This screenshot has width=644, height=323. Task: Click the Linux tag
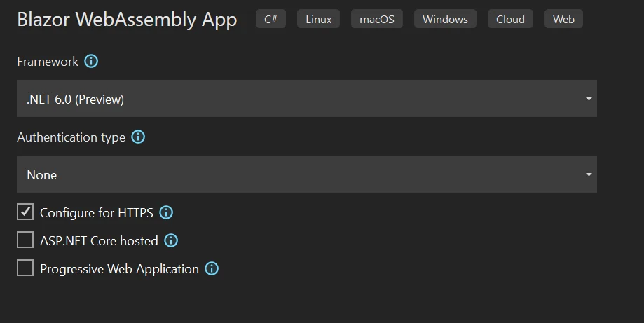pos(318,19)
